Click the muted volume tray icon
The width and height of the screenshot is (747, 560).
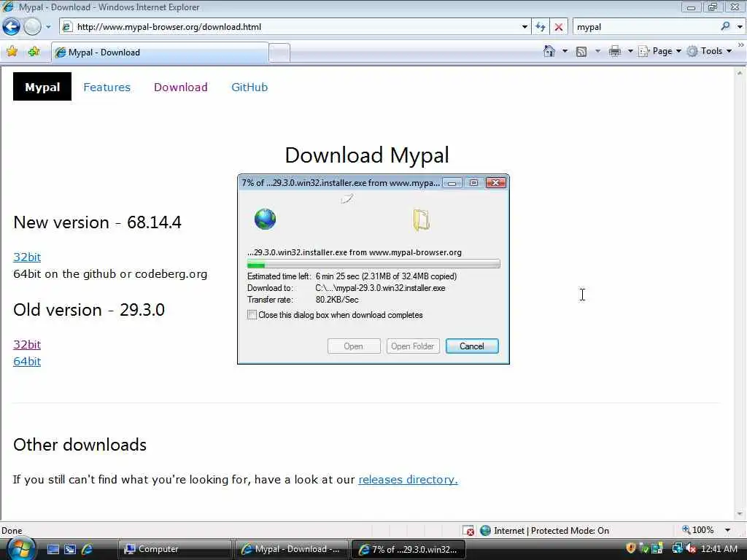pos(691,549)
